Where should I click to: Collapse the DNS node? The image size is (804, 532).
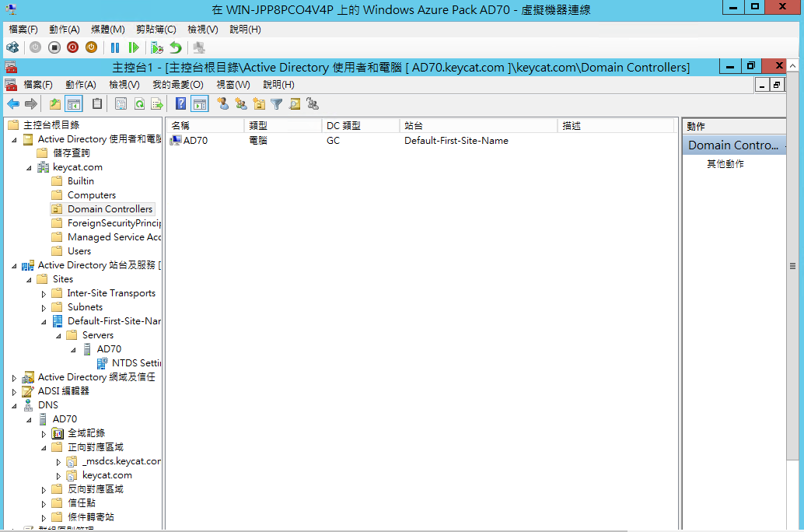tap(14, 406)
